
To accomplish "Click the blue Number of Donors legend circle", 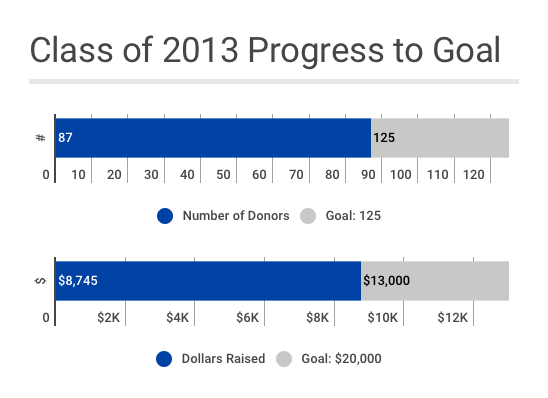I will (165, 216).
